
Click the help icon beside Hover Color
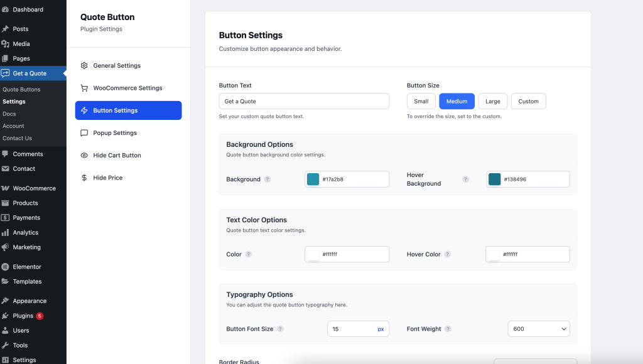448,255
